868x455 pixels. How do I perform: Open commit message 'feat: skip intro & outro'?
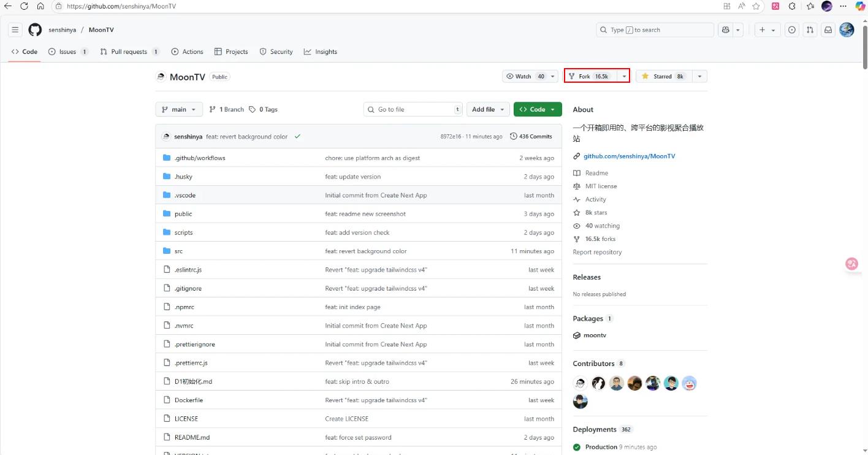tap(357, 381)
